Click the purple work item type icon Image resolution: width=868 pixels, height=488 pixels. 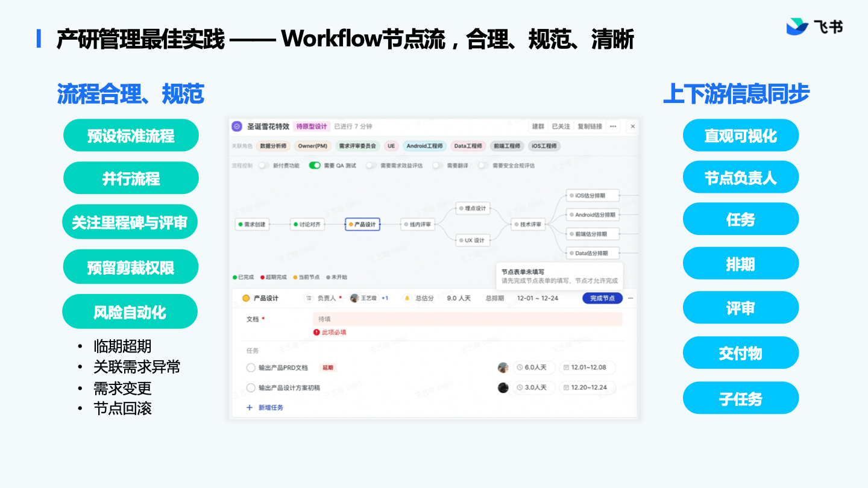237,127
